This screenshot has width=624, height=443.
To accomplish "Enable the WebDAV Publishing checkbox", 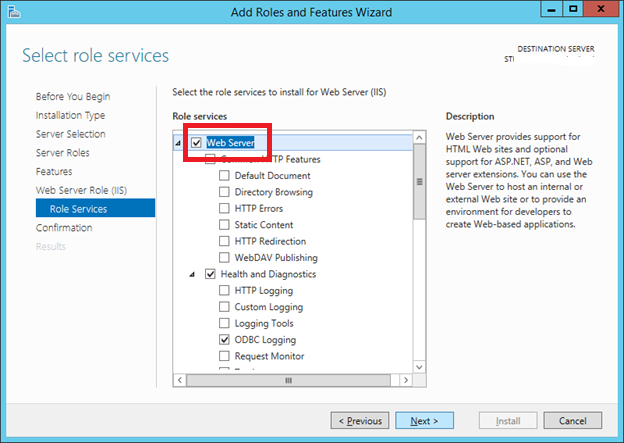I will click(224, 258).
